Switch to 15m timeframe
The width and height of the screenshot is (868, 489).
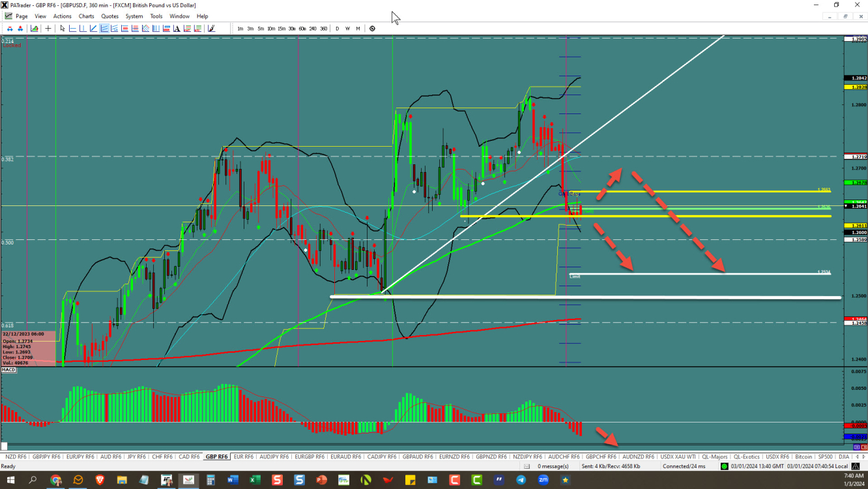tap(282, 28)
